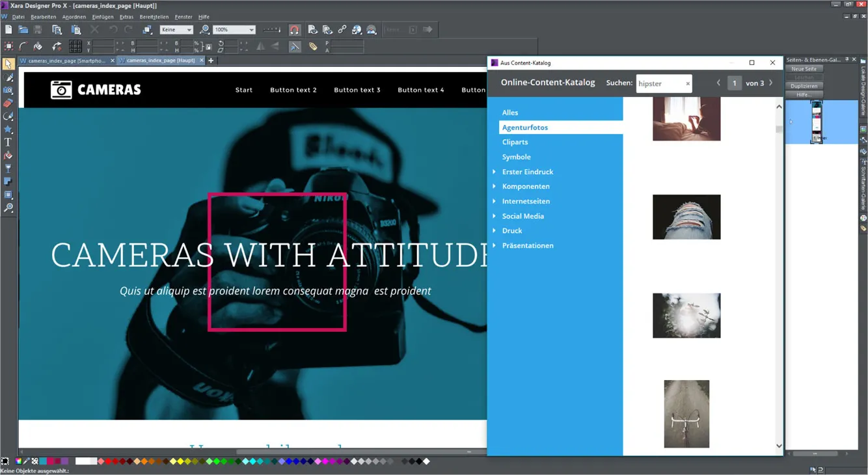The height and width of the screenshot is (475, 868).
Task: Open the Bearbeiten menu
Action: click(x=43, y=17)
